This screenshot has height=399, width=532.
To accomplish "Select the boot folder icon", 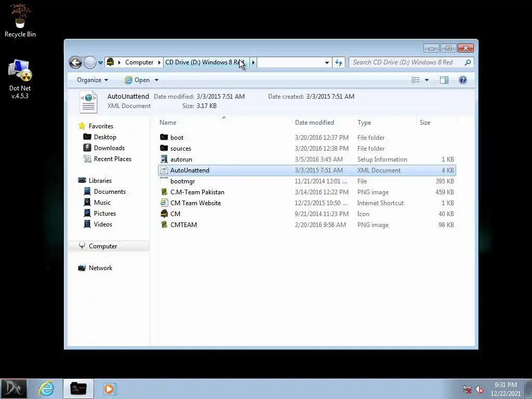I will (164, 137).
